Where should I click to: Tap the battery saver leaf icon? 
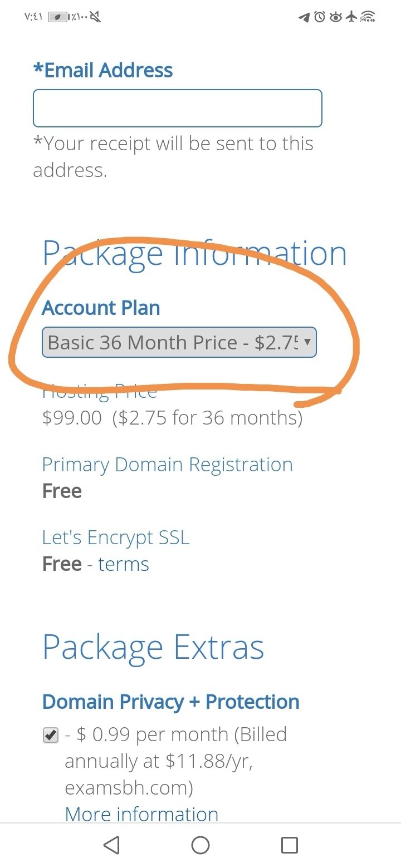57,17
